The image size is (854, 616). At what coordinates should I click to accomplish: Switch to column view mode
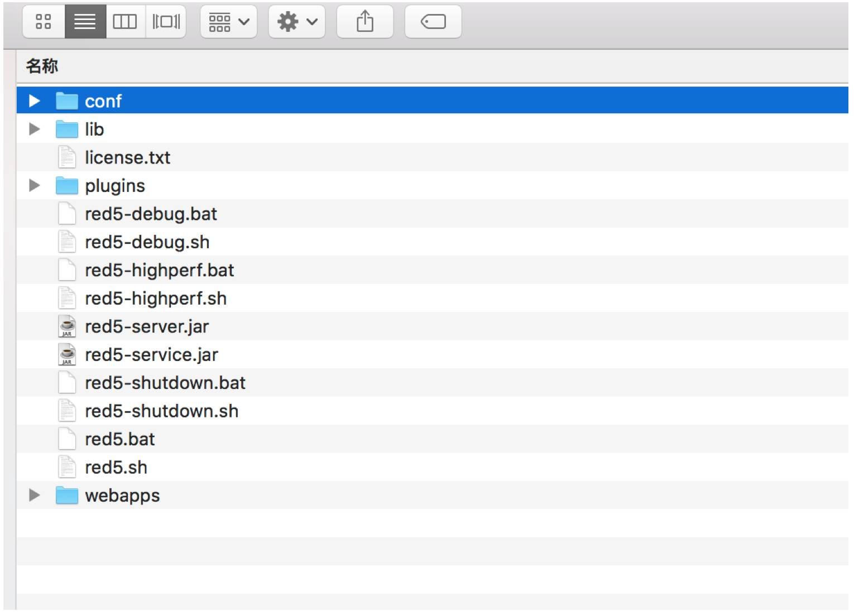click(125, 22)
